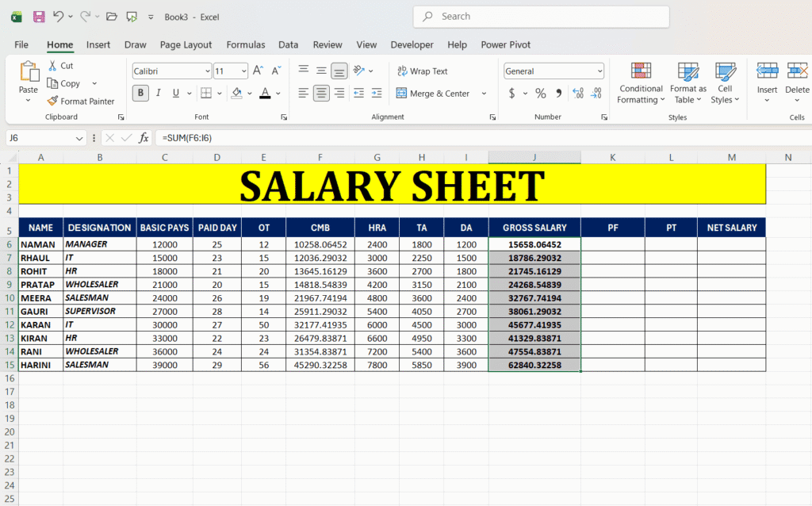
Task: Switch to the Data tab
Action: (288, 44)
